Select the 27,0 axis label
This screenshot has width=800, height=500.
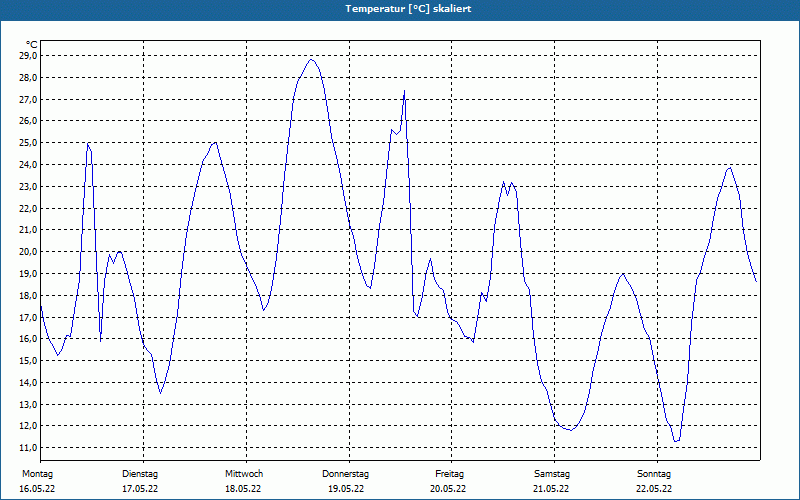(28, 99)
